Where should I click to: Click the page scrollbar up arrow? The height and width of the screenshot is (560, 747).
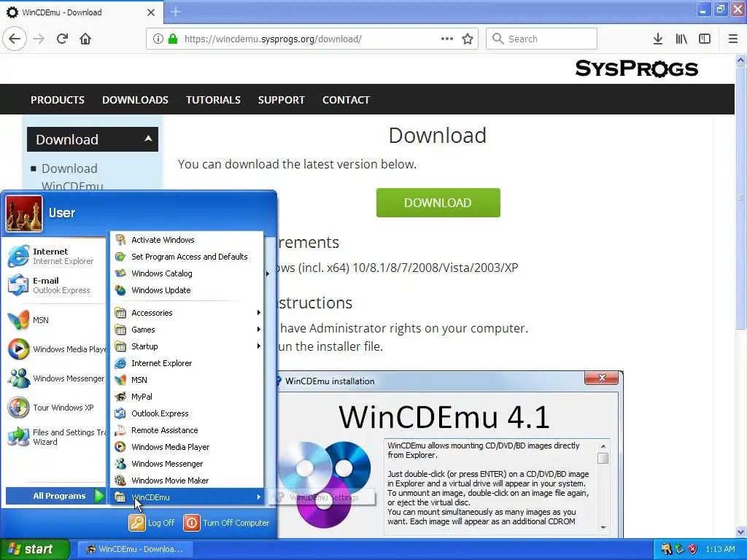(740, 60)
